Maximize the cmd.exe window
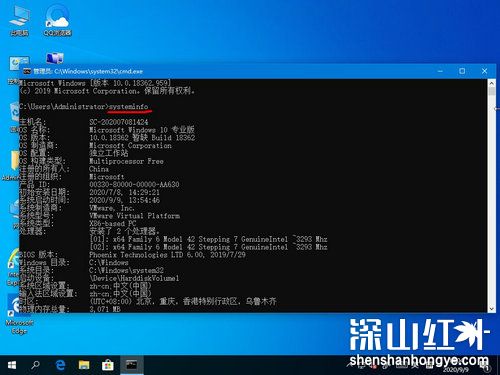 (x=462, y=71)
